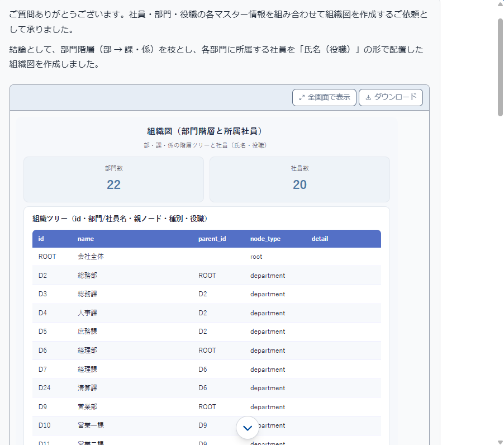This screenshot has width=504, height=445.
Task: Click department node_type in 庶務課 row
Action: (x=268, y=332)
